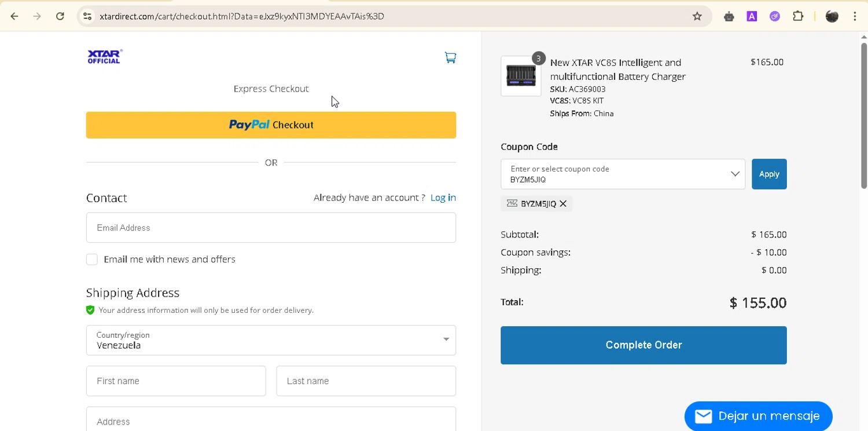Open the Extensions puzzle-piece menu
The image size is (868, 431).
pyautogui.click(x=798, y=16)
